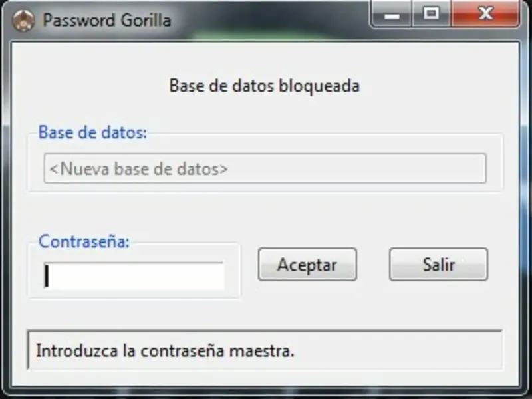This screenshot has width=532, height=399.
Task: Click the status message "Introduzca la contraseña maestra."
Action: [x=165, y=351]
